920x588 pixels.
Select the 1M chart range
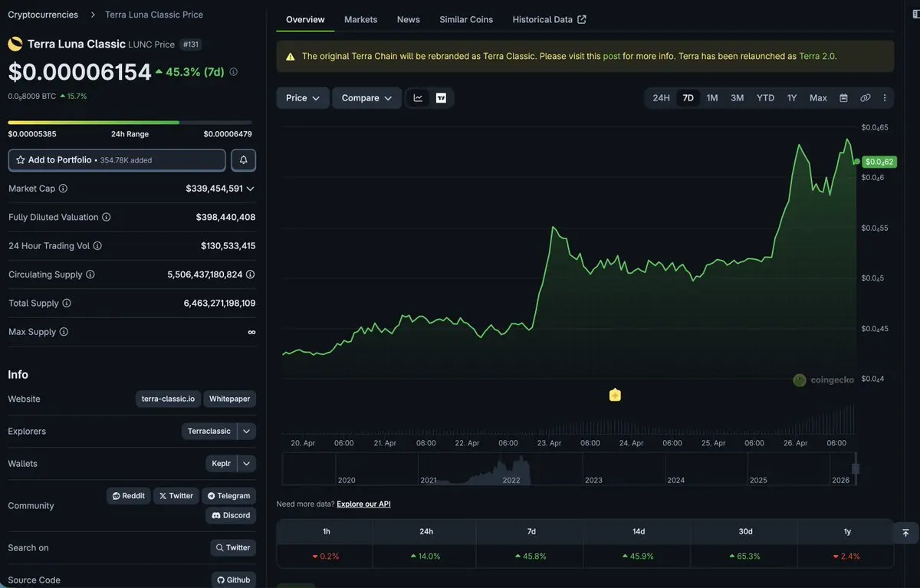[712, 98]
